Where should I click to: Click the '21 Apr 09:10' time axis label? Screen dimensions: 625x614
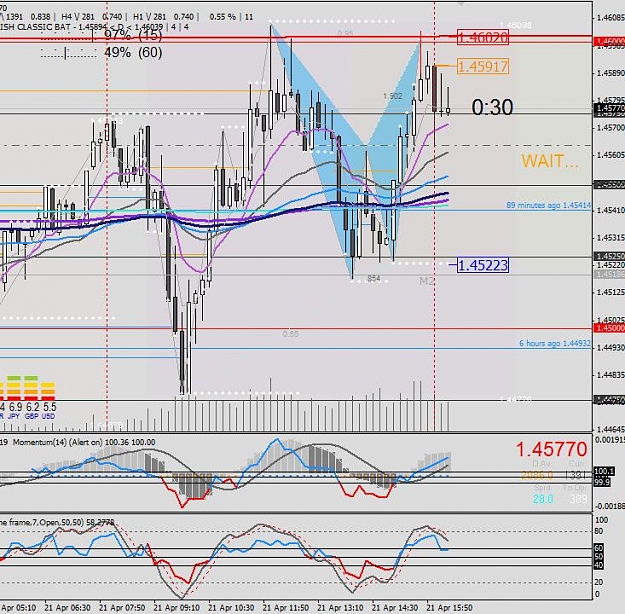177,608
